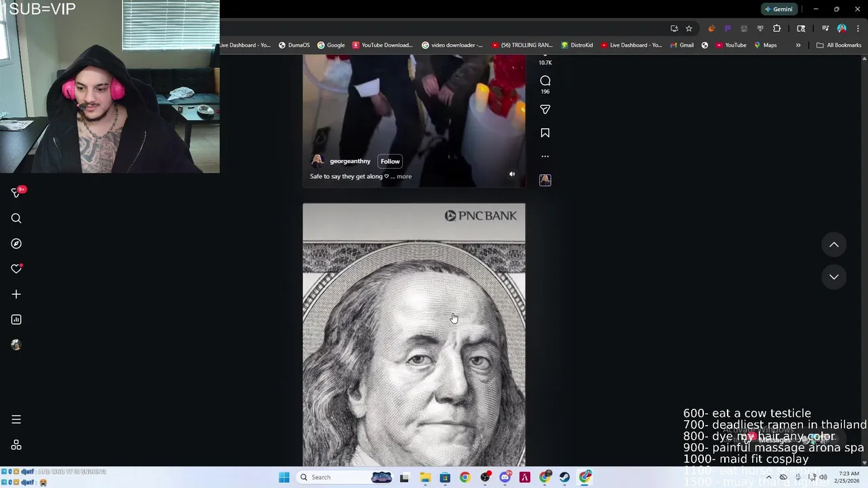Open the red Adobe app on taskbar
The width and height of the screenshot is (868, 488).
525,477
